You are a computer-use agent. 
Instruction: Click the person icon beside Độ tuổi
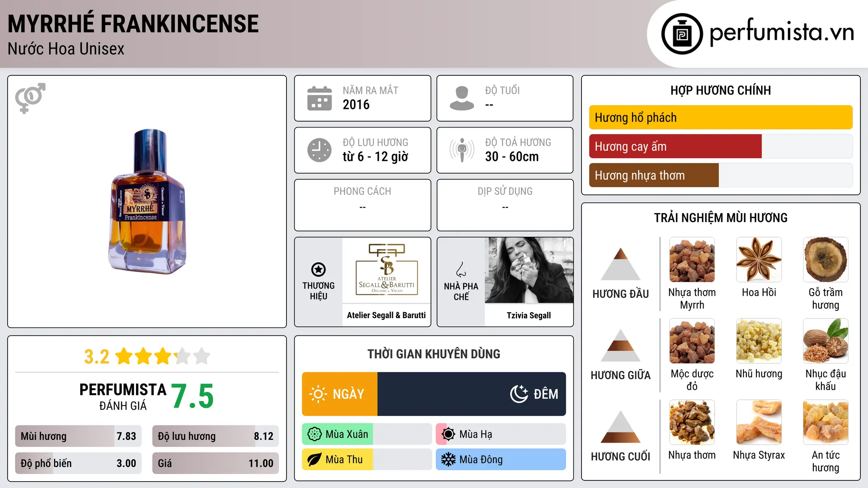462,98
